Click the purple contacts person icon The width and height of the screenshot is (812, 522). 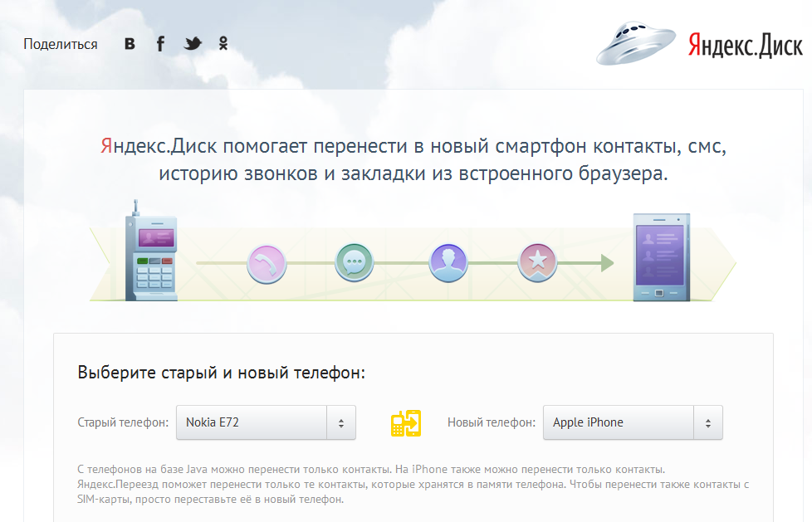(449, 264)
